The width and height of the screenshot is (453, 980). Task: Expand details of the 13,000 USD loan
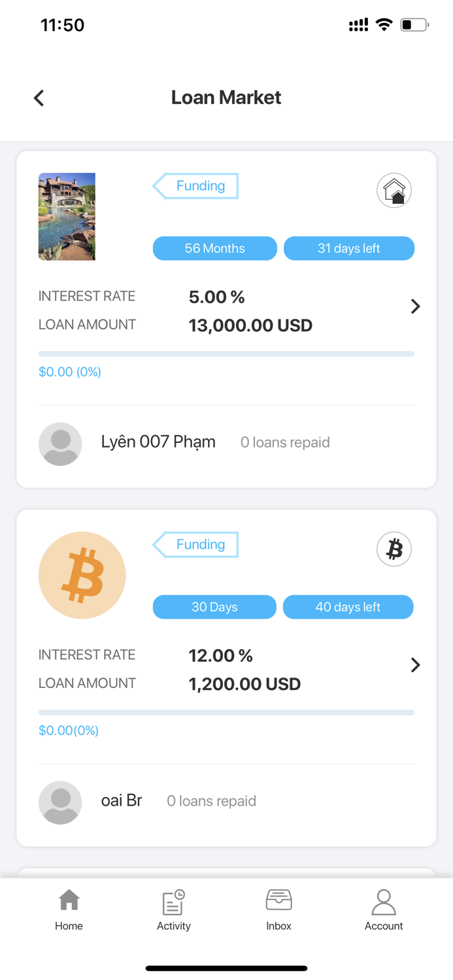415,306
